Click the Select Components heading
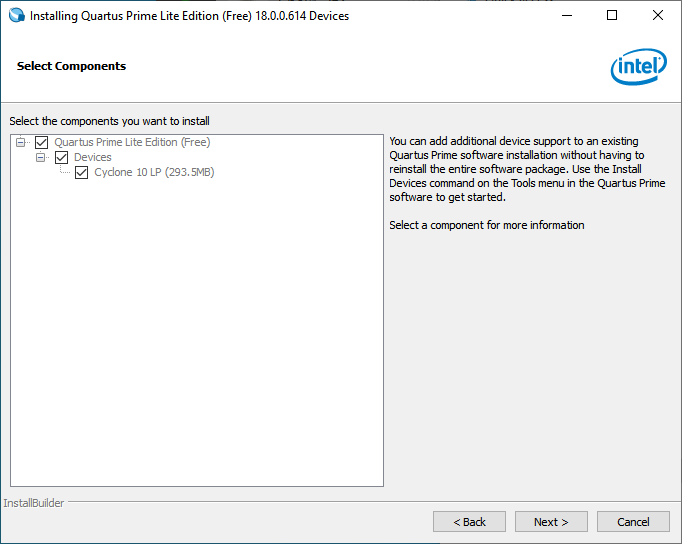The width and height of the screenshot is (682, 544). [x=71, y=66]
